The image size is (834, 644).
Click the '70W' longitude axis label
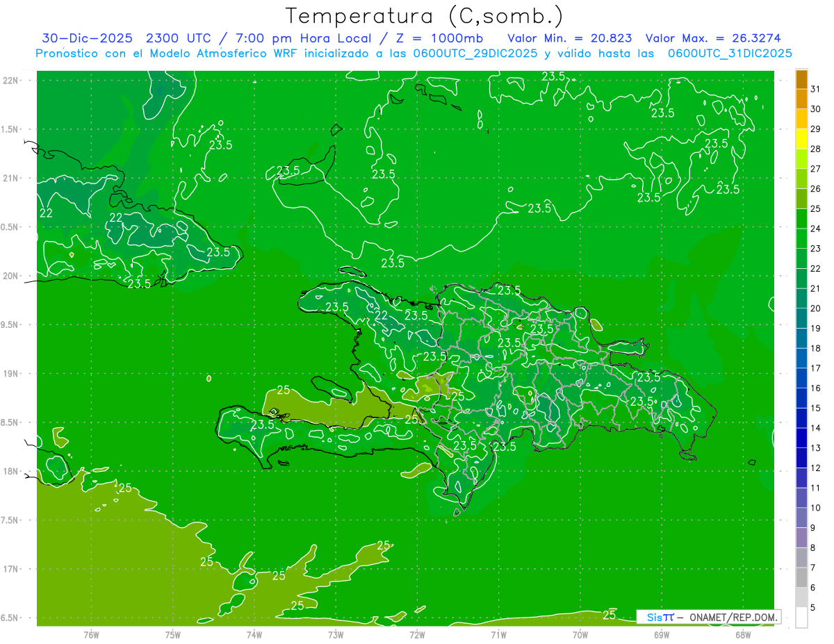(580, 635)
